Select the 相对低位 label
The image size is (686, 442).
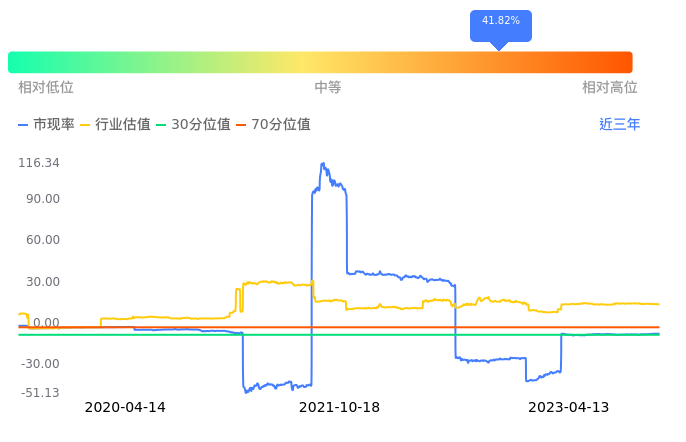[46, 88]
